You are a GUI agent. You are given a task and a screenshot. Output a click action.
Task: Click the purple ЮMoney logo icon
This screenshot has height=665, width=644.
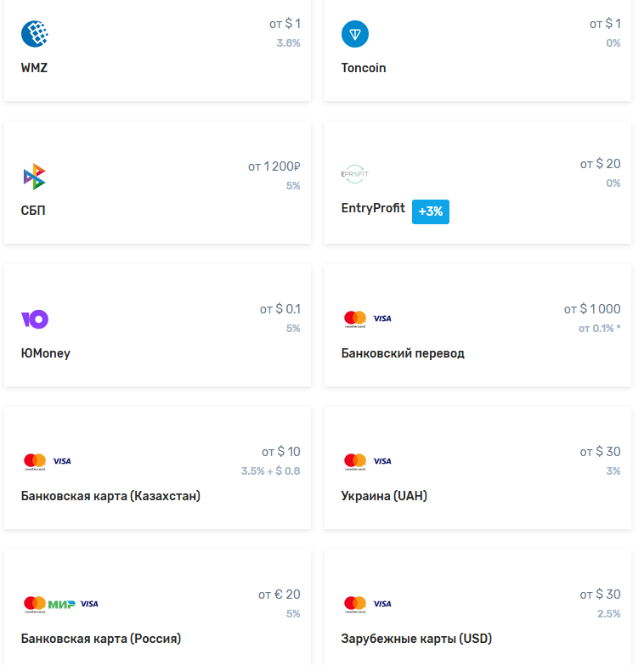35,319
